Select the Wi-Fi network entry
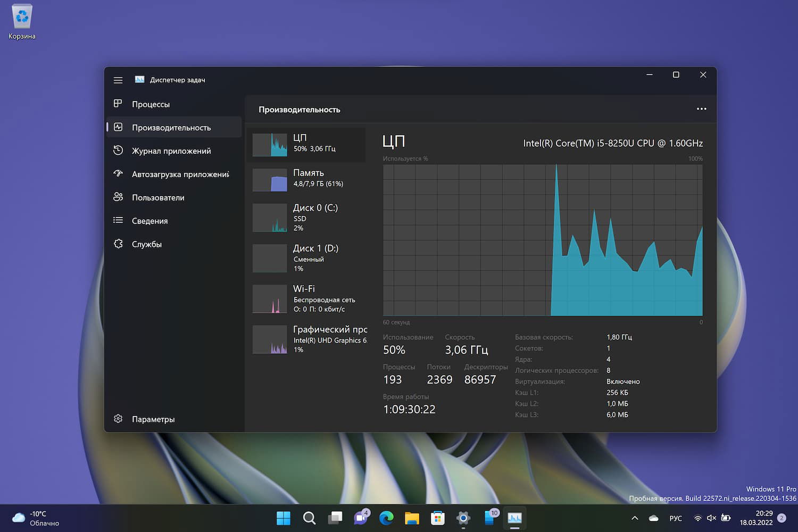This screenshot has width=798, height=532. click(x=306, y=298)
